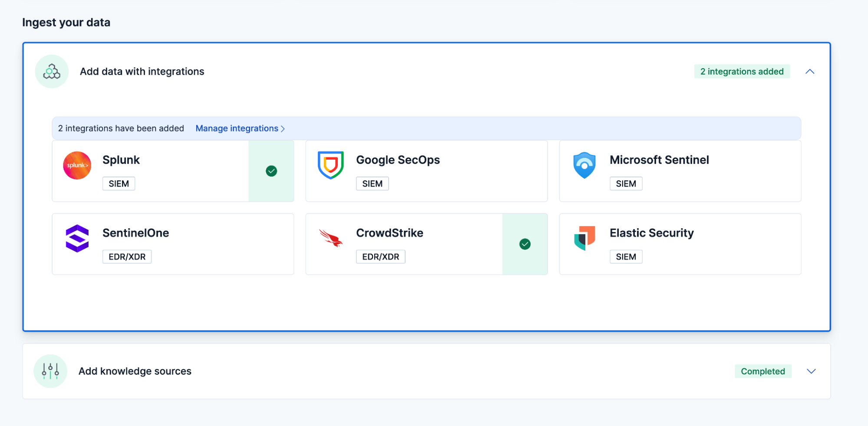
Task: Click the 2 integrations added badge
Action: click(742, 72)
